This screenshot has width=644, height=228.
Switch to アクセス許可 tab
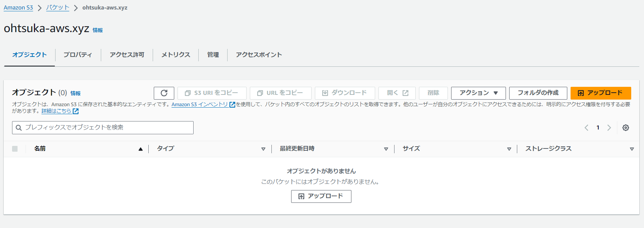pos(127,55)
